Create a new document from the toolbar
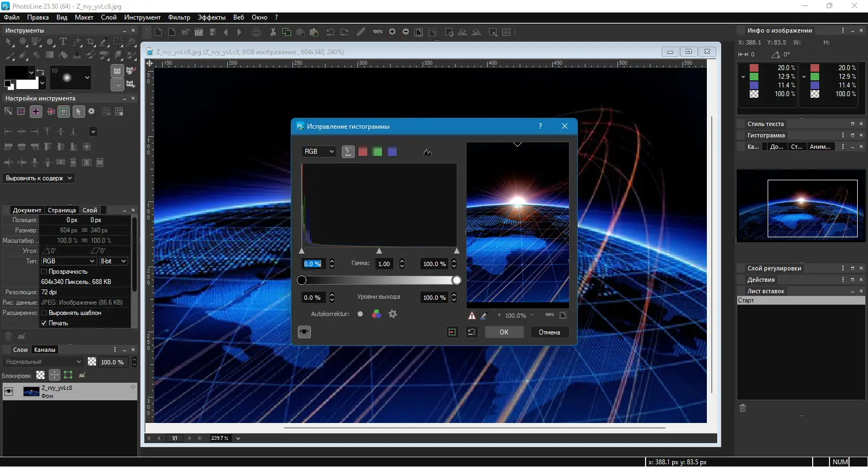 coord(158,32)
